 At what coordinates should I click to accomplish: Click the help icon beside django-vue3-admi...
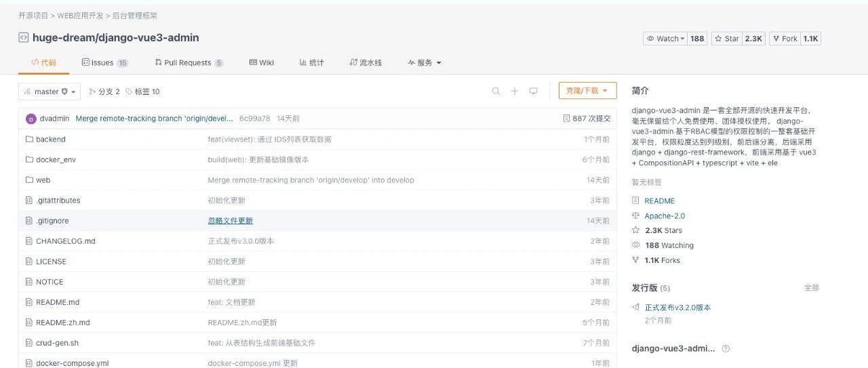[x=726, y=349]
